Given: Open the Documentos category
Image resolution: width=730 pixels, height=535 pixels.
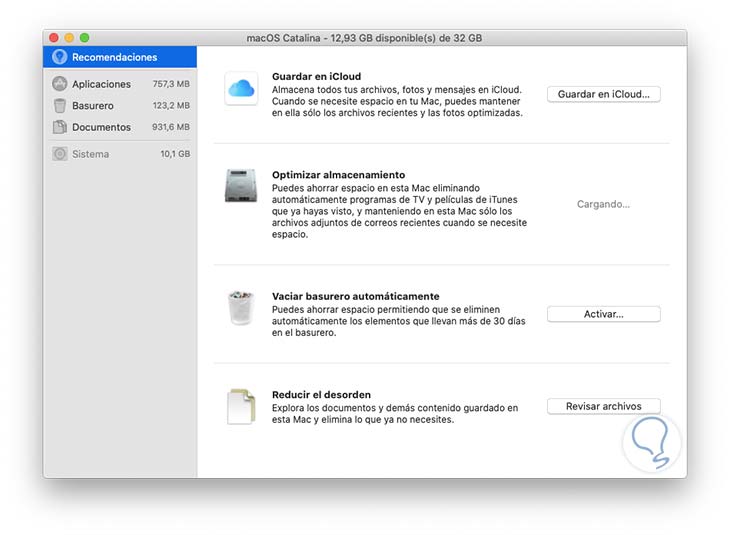Looking at the screenshot, I should tap(120, 127).
